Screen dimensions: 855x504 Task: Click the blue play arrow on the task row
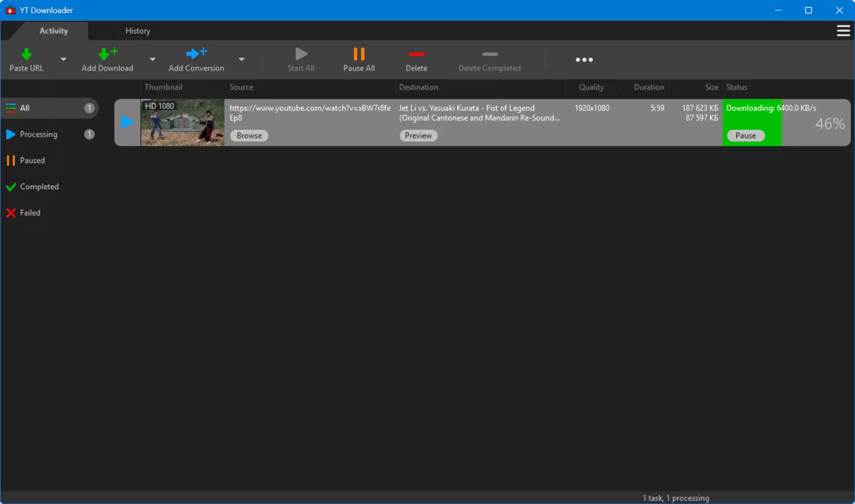pos(127,122)
